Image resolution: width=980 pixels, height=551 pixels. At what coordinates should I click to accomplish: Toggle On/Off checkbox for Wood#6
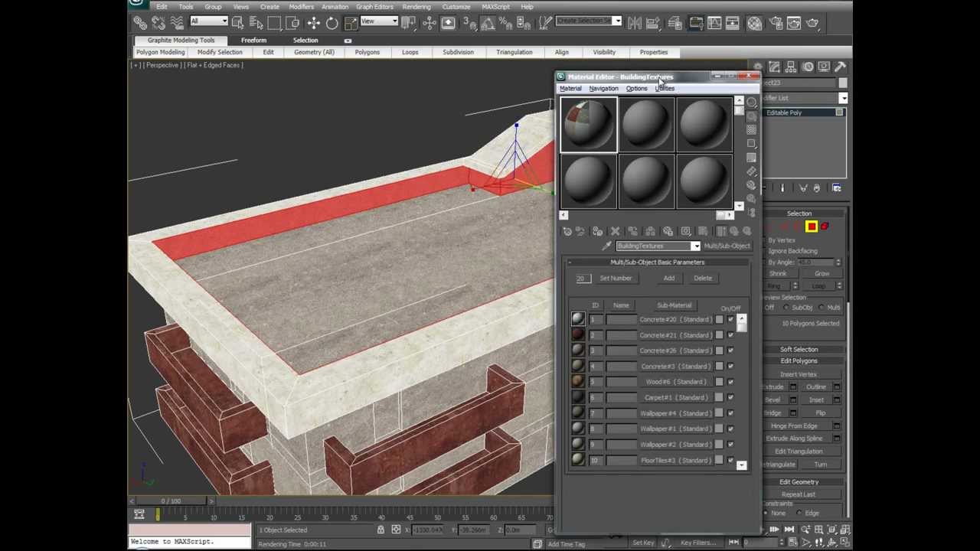coord(730,382)
